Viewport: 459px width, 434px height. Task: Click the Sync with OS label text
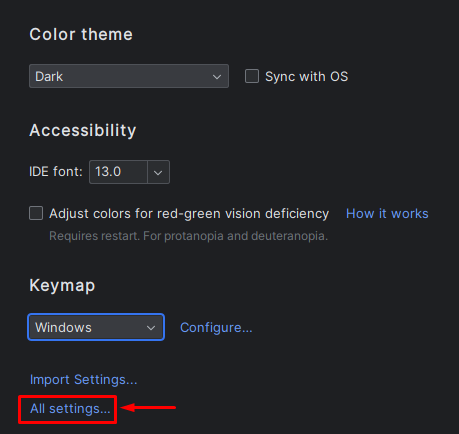point(306,77)
